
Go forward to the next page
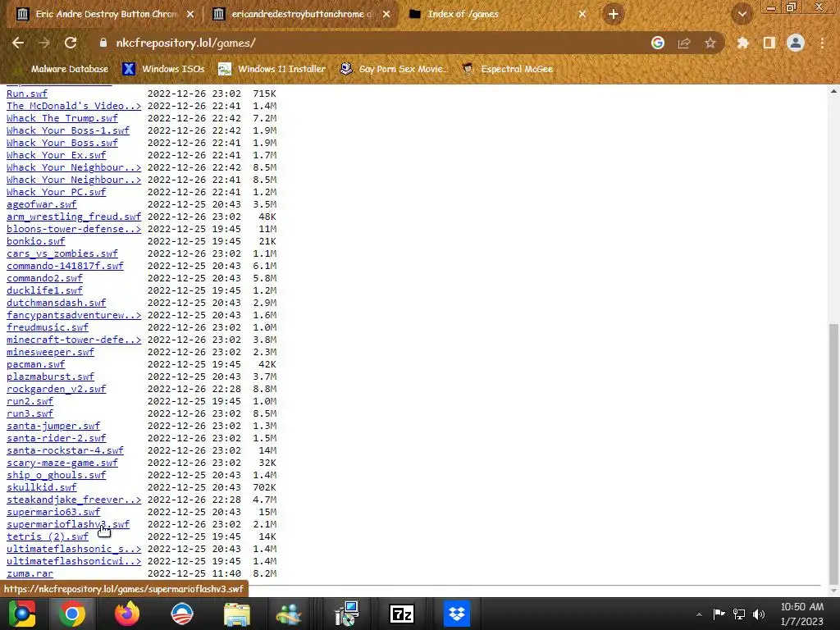click(x=44, y=43)
